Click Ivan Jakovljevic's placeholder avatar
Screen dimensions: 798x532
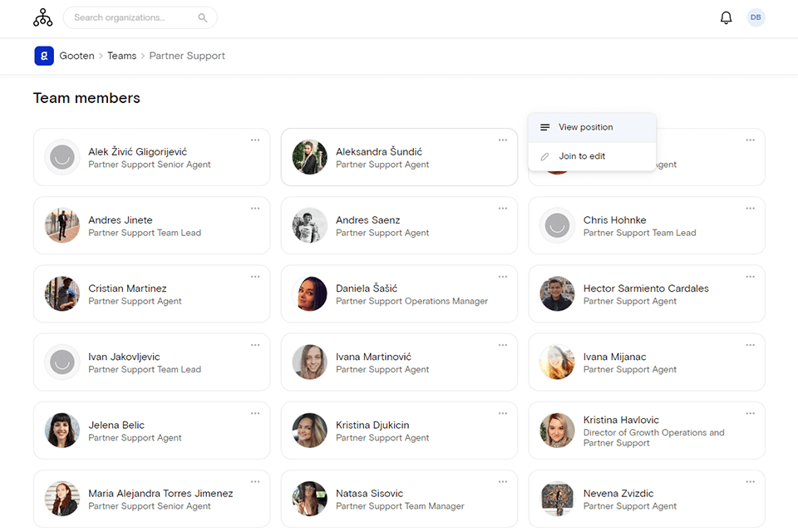coord(62,362)
